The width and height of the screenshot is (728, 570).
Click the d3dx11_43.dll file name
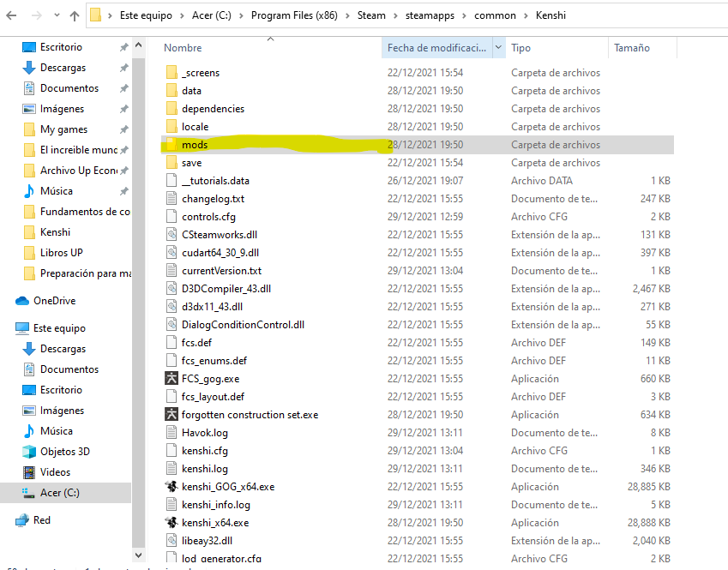coord(212,306)
